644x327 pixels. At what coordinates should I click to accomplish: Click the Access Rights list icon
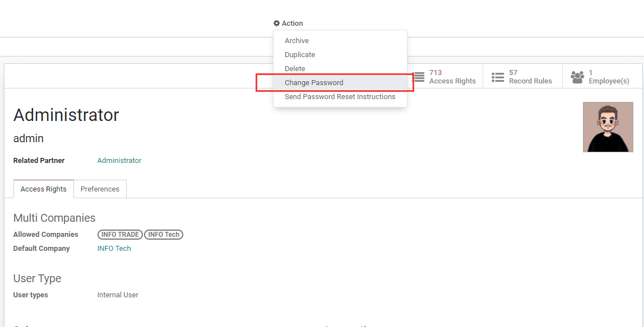(x=419, y=77)
